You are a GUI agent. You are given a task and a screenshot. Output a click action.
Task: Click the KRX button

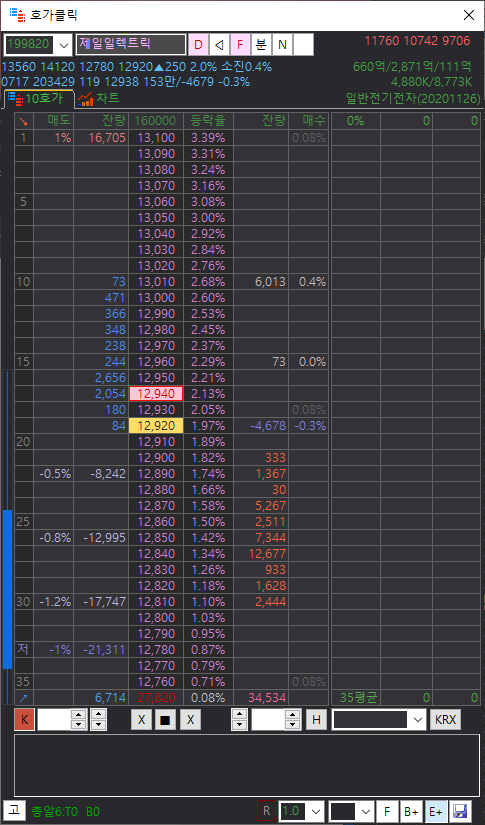coord(446,720)
